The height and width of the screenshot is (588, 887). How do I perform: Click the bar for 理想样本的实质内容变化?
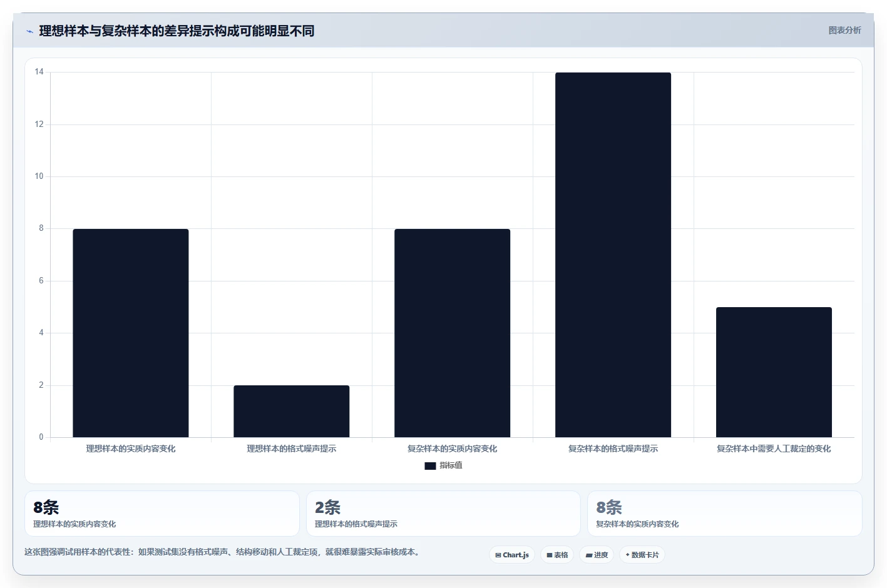coord(131,333)
